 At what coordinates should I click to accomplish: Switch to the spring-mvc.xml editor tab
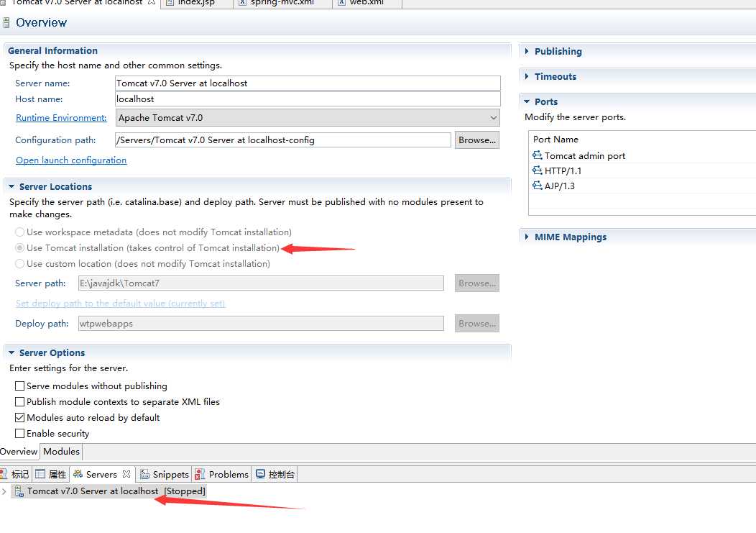(282, 2)
